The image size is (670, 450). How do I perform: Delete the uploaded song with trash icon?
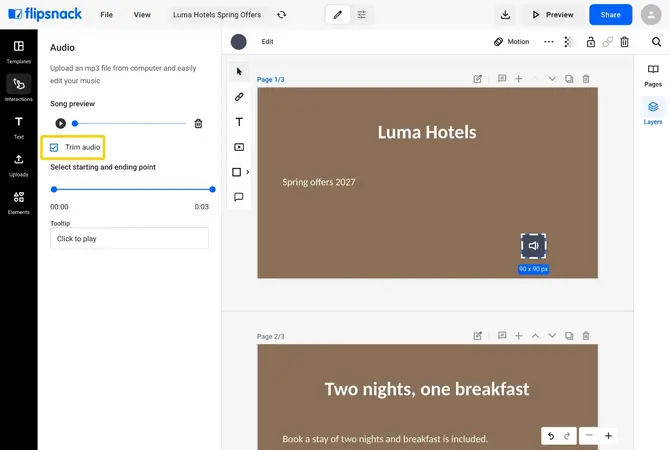[x=198, y=124]
